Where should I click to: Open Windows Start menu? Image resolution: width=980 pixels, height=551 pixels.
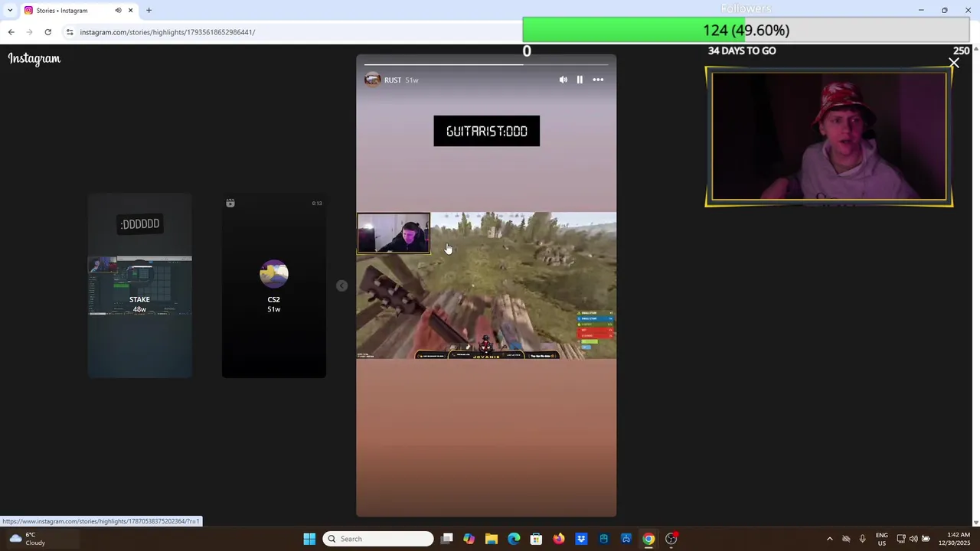(x=309, y=539)
